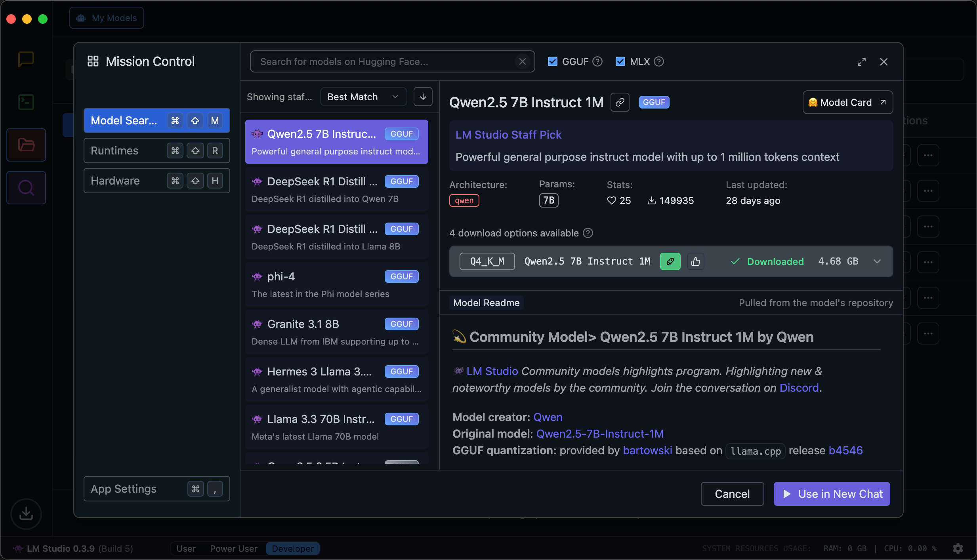The width and height of the screenshot is (977, 560).
Task: Open the LM Studio link in readme
Action: [x=492, y=371]
